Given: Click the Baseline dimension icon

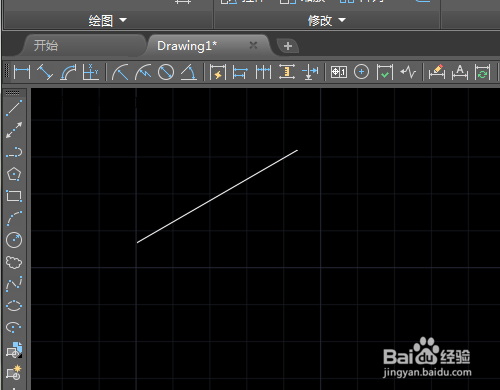Looking at the screenshot, I should [240, 72].
